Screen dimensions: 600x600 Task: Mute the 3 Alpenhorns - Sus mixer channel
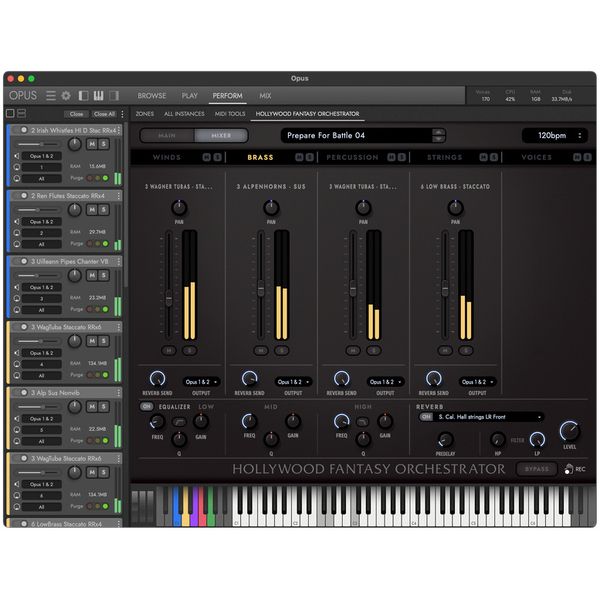[x=261, y=350]
